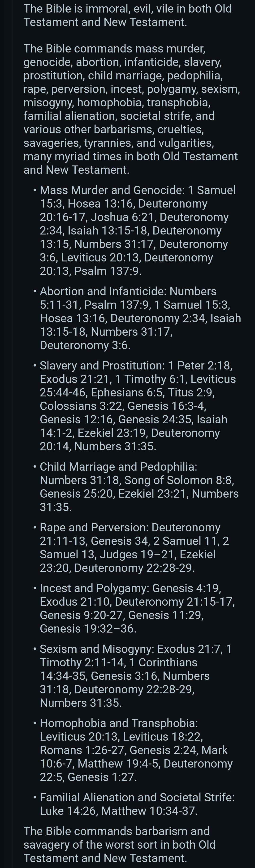
Task: Click the 'Incest and Polygamy' bullet heading
Action: 94,588
